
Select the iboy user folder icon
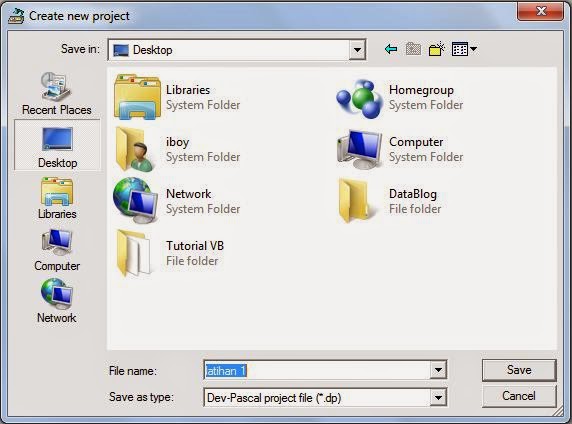[135, 149]
